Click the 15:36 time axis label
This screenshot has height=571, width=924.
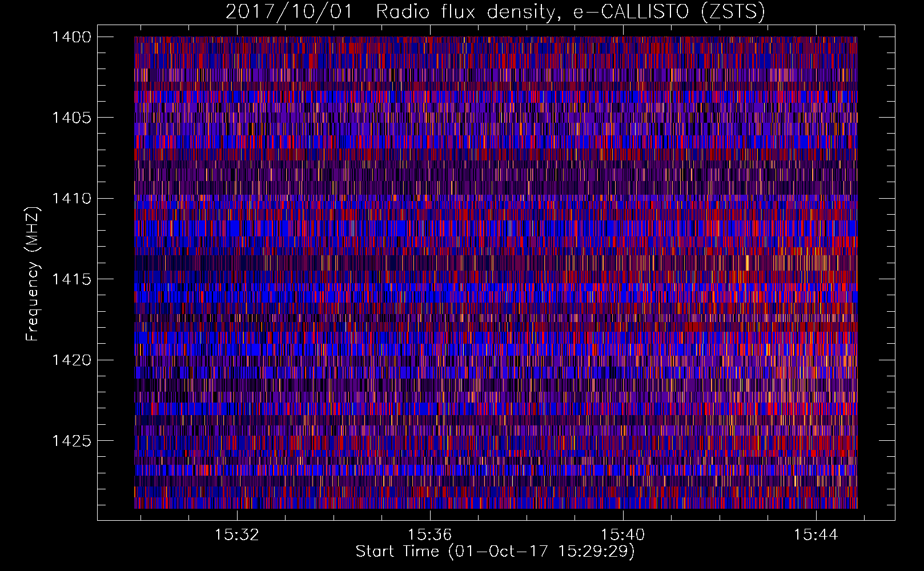click(429, 534)
